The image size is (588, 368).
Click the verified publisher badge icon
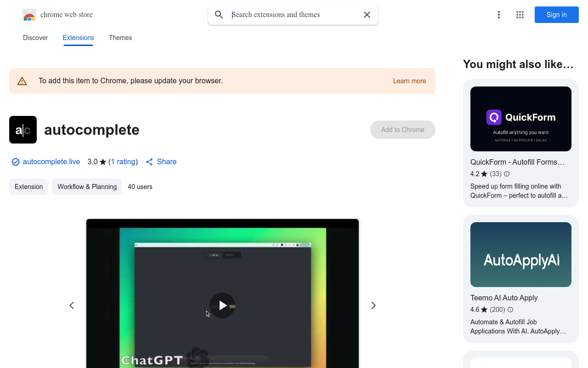[x=16, y=162]
